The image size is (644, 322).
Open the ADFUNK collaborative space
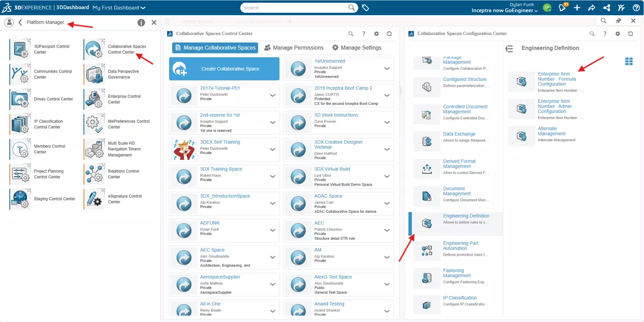tap(210, 223)
